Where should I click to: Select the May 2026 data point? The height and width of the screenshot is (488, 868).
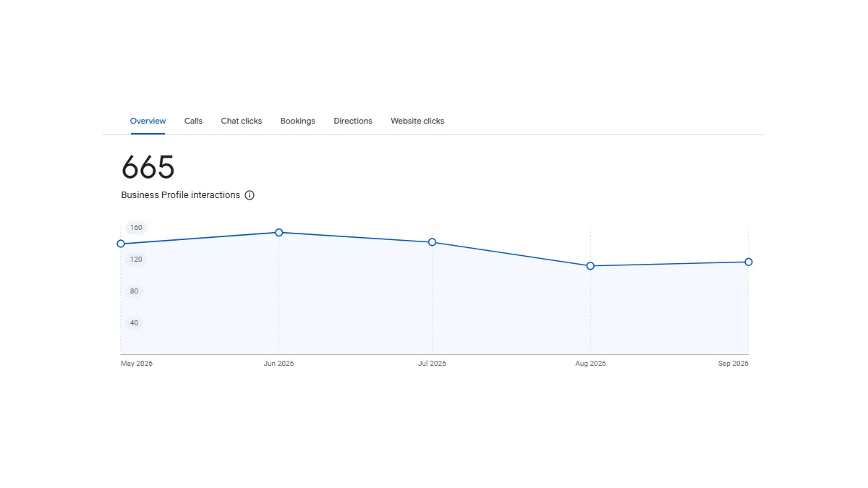point(121,244)
